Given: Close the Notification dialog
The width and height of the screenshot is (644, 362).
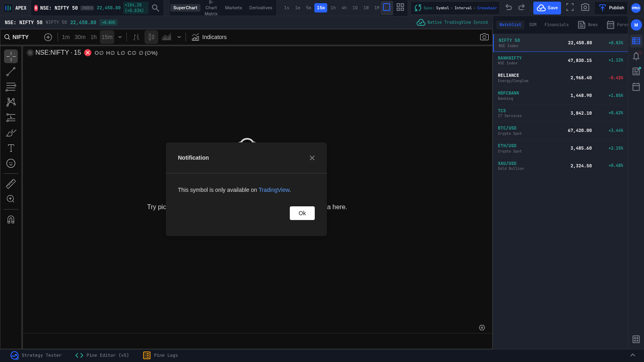Looking at the screenshot, I should pos(312,158).
